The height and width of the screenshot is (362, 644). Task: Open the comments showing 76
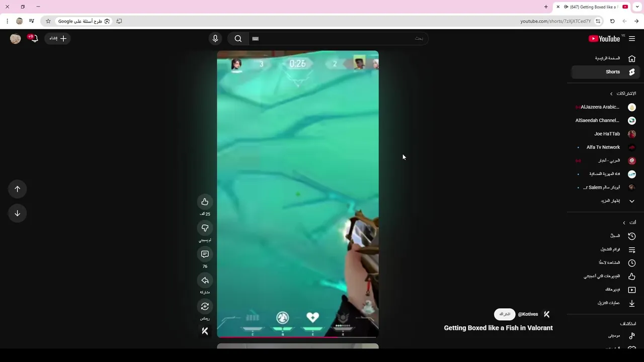tap(205, 254)
